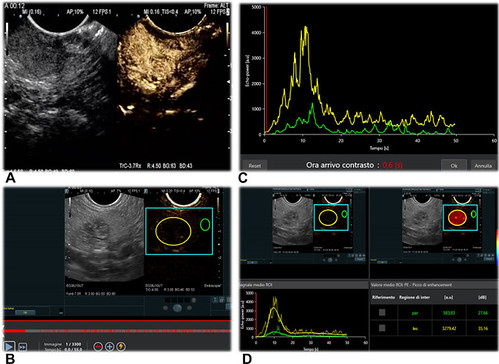Click the color scale bar on panel D edge
Viewport: 499px width, 364px height.
coord(497,247)
